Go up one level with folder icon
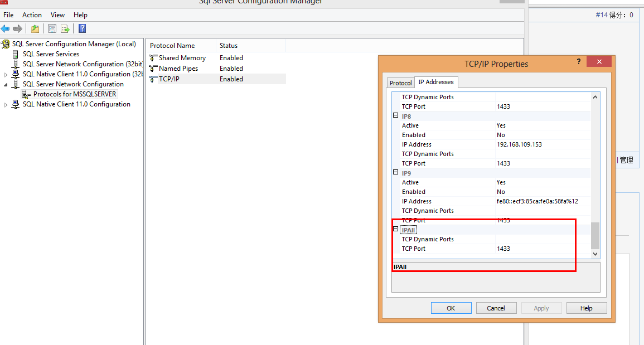The width and height of the screenshot is (644, 345). pos(35,29)
